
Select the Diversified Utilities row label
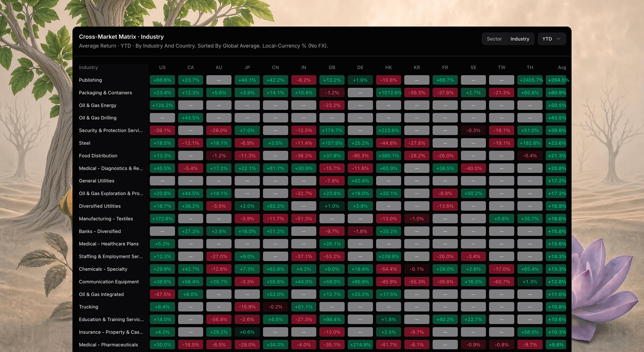coord(100,206)
